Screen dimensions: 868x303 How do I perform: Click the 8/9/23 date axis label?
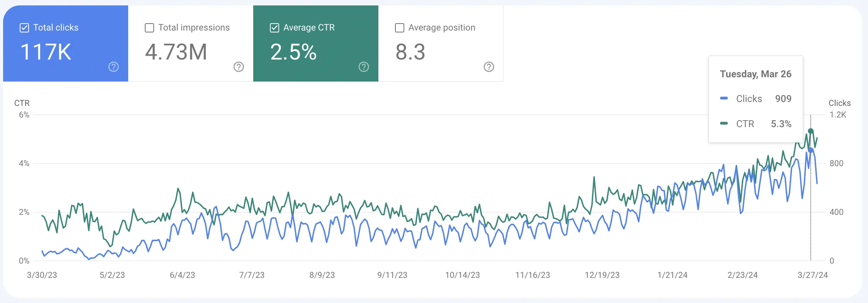(x=322, y=275)
